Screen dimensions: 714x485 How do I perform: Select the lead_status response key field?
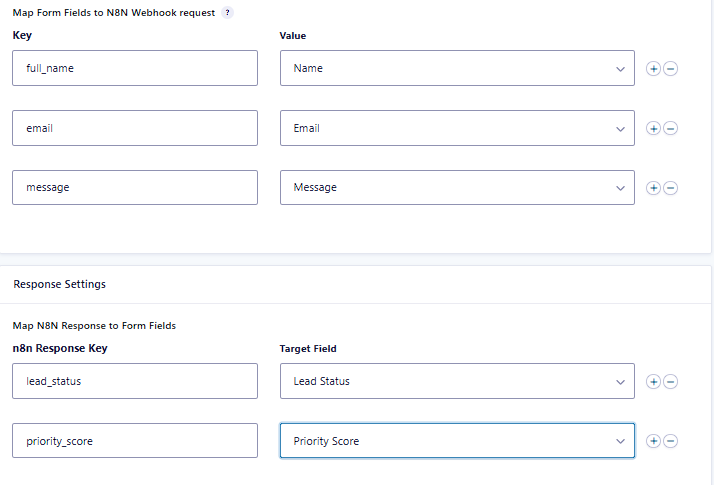tap(134, 381)
